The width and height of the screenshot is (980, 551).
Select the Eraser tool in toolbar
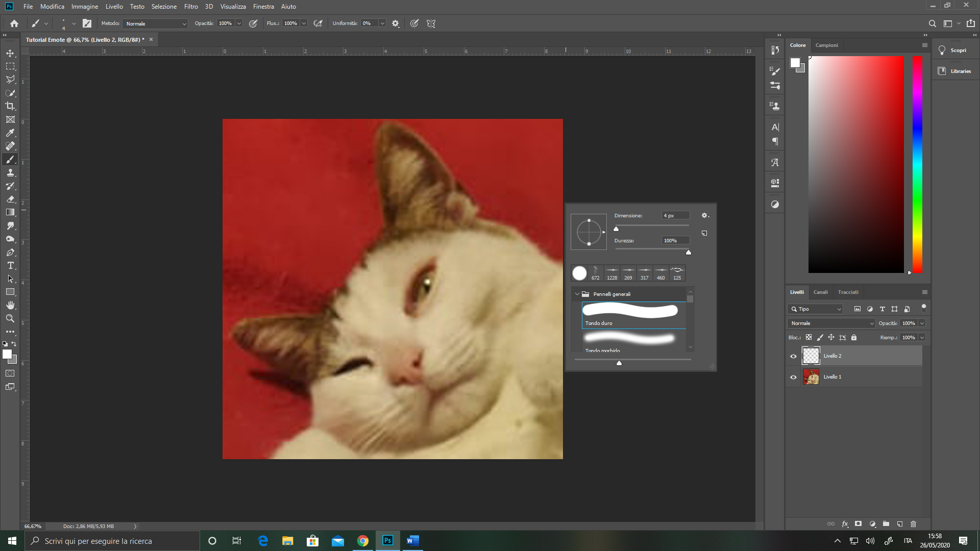(x=10, y=199)
